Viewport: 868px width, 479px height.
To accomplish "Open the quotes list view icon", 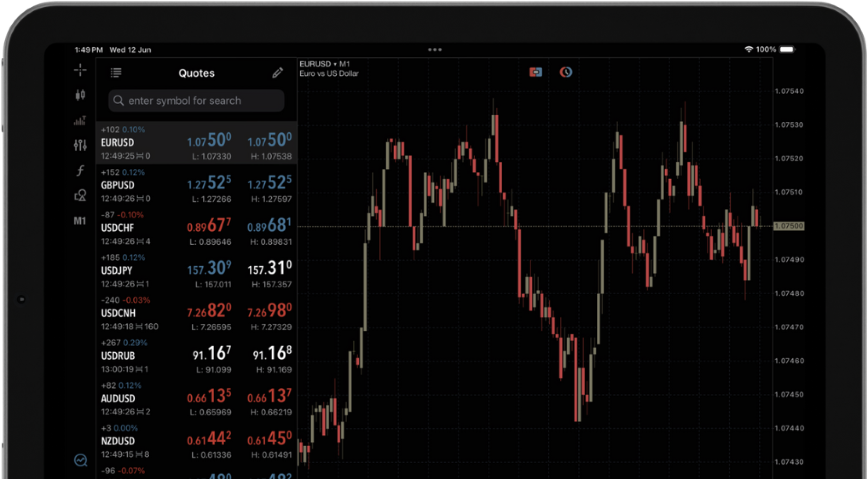I will point(116,73).
